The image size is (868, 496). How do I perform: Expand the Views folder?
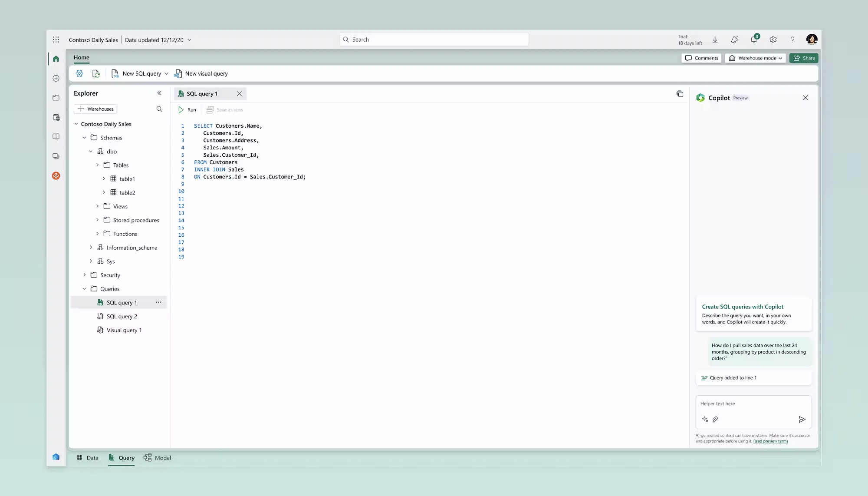(x=97, y=206)
